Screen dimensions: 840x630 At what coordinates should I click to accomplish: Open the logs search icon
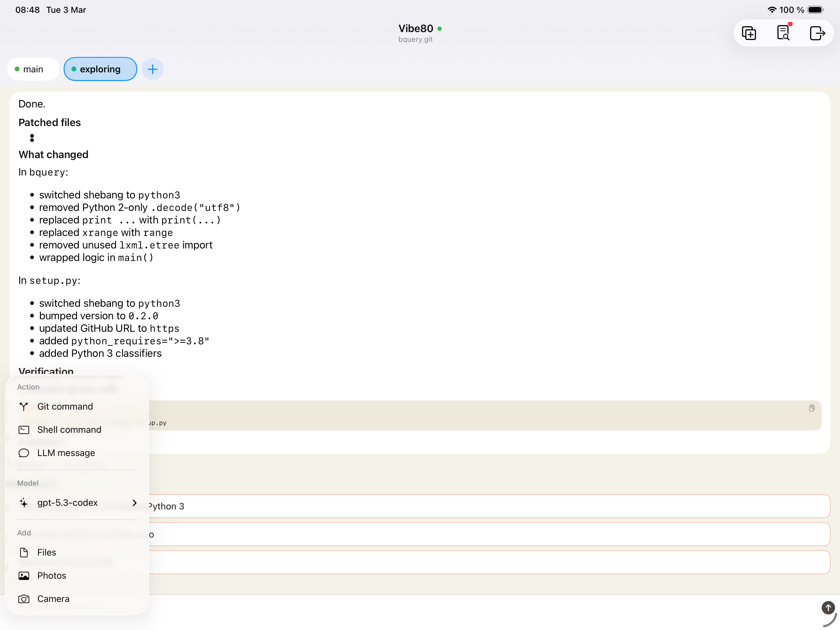coord(783,33)
